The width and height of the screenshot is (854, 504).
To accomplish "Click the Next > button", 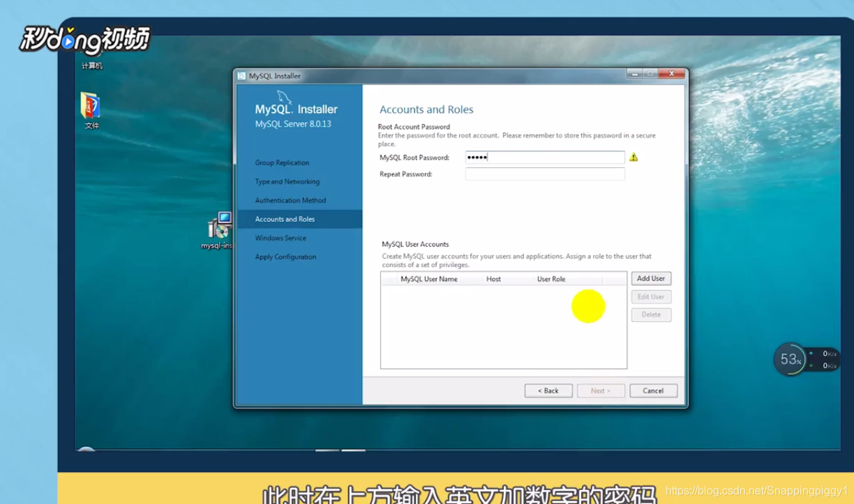I will tap(601, 391).
